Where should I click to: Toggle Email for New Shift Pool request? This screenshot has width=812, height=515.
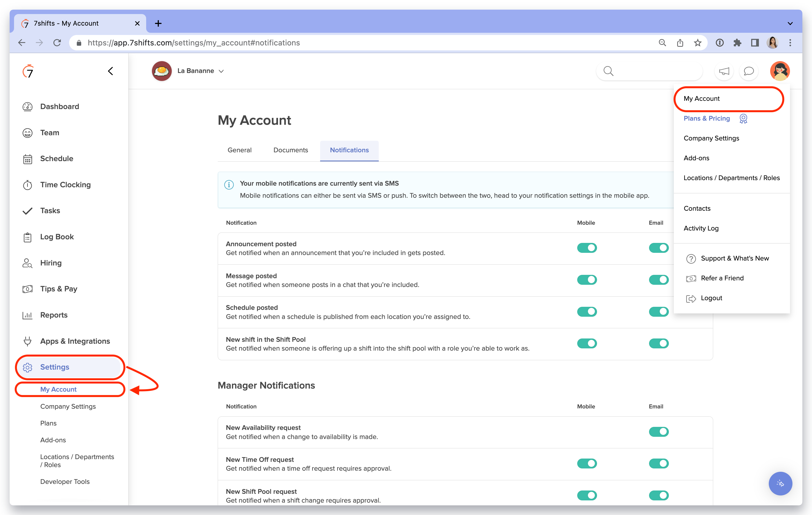tap(659, 495)
